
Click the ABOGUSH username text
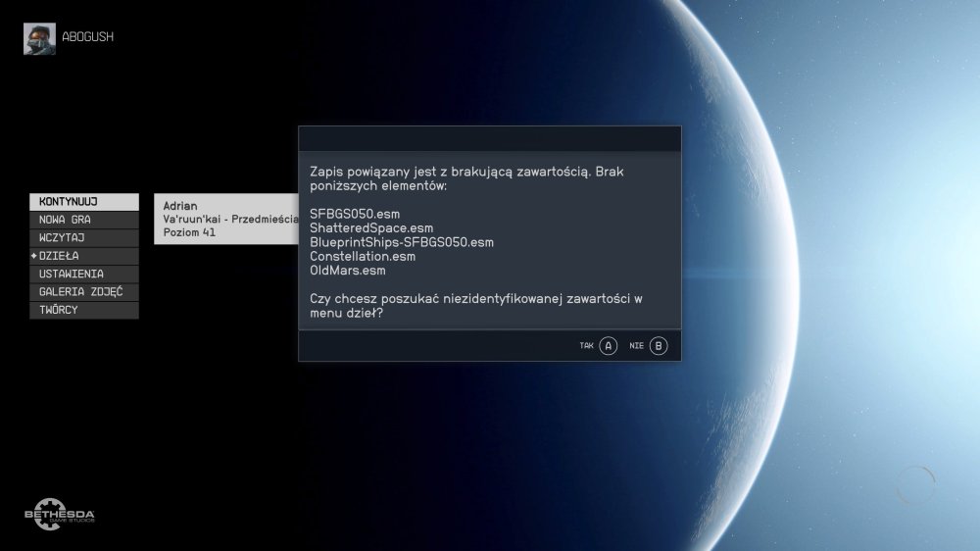point(87,37)
